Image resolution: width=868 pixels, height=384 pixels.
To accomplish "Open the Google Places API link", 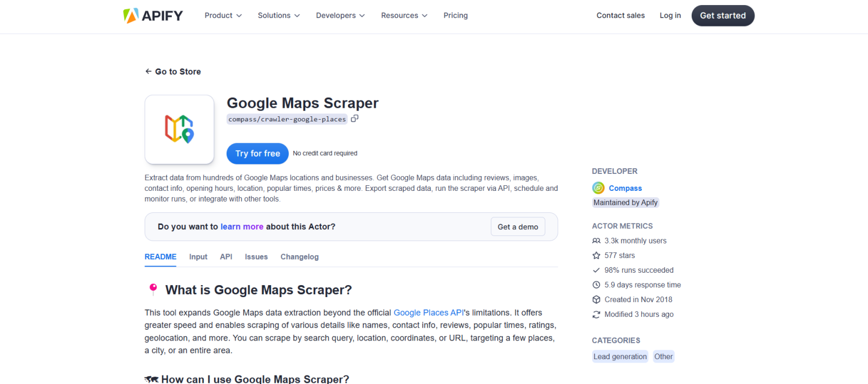I will tap(428, 312).
